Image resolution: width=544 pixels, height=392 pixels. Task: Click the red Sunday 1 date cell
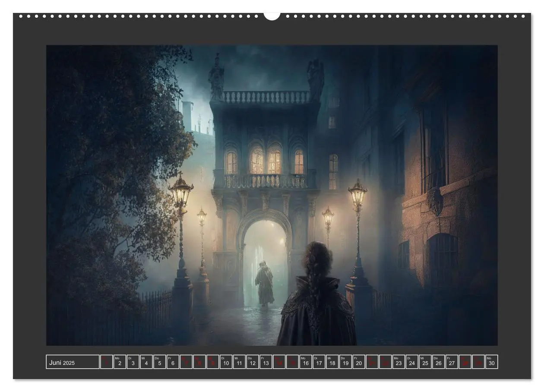click(x=106, y=362)
